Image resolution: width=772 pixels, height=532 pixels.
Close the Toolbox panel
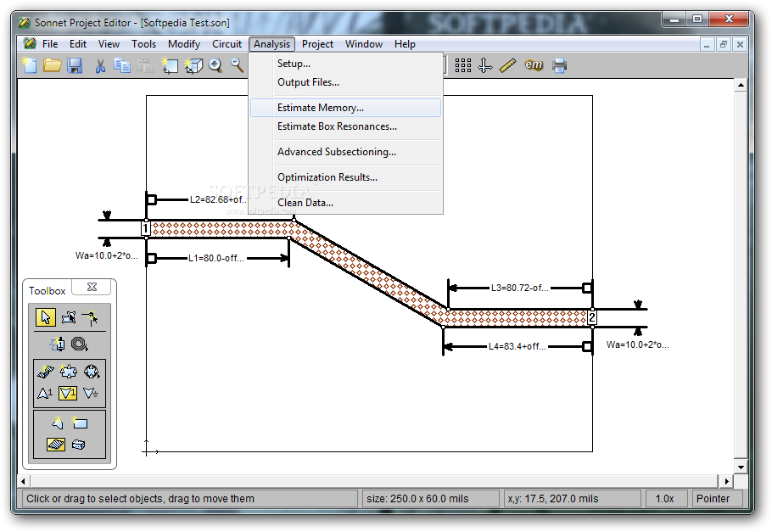coord(92,287)
